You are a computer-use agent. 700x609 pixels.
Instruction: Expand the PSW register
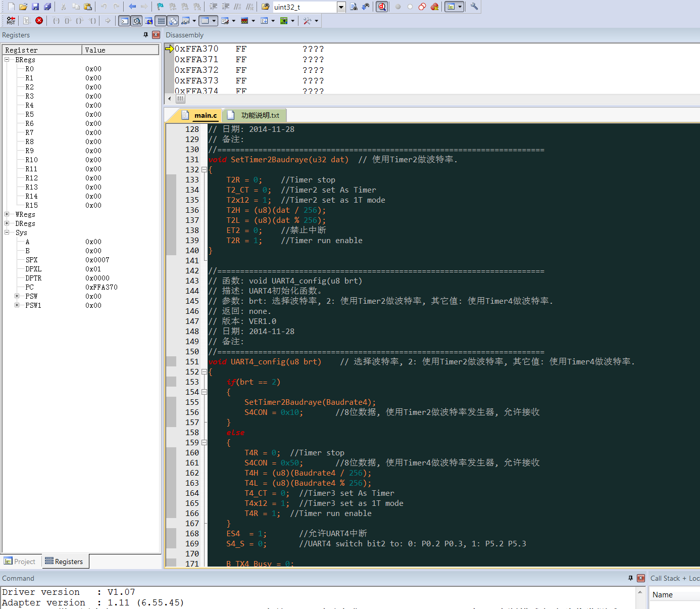[17, 296]
